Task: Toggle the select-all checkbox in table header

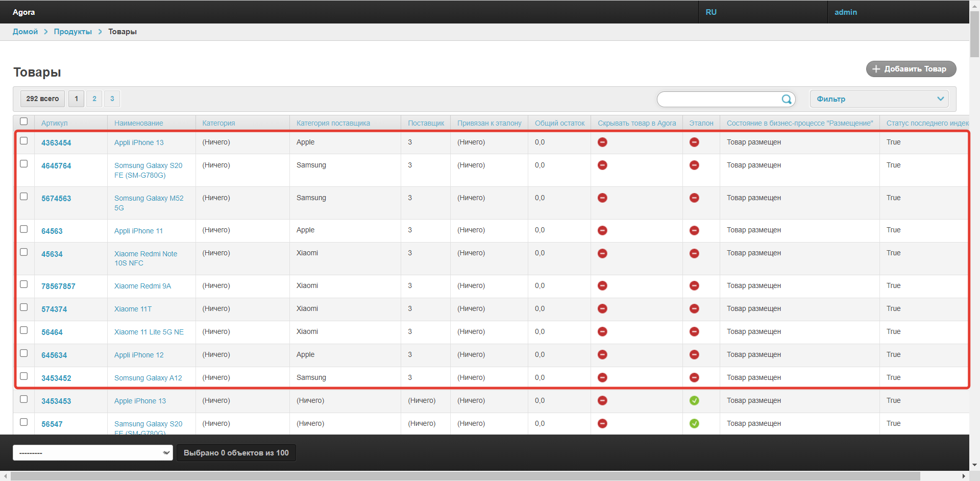Action: (24, 122)
